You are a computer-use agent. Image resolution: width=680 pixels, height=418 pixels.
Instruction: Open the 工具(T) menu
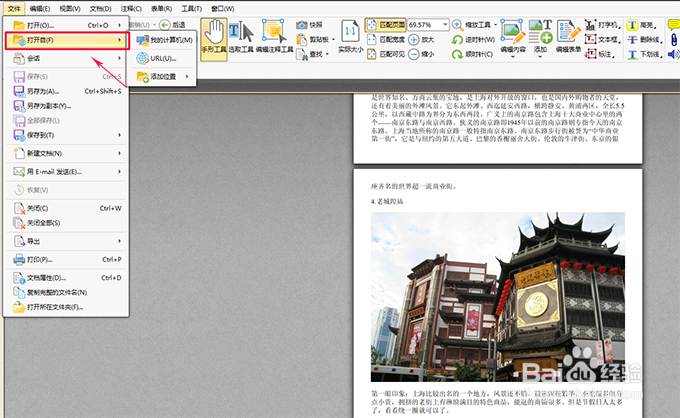(191, 8)
